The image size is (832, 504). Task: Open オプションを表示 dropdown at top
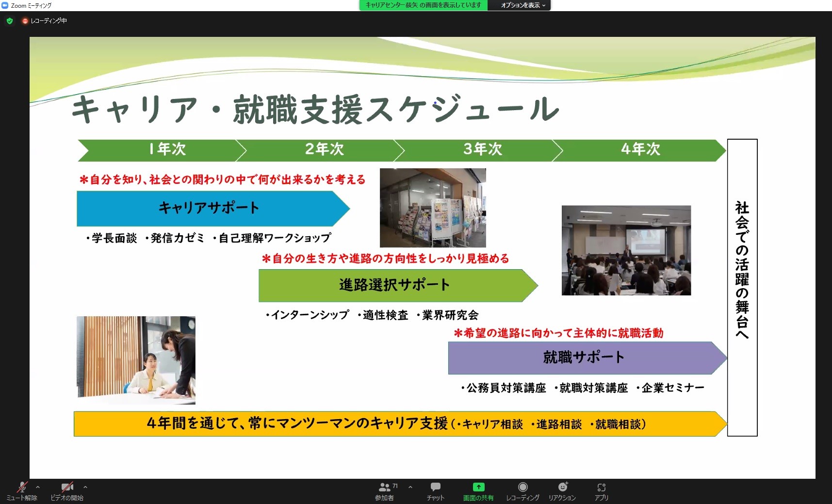click(522, 5)
